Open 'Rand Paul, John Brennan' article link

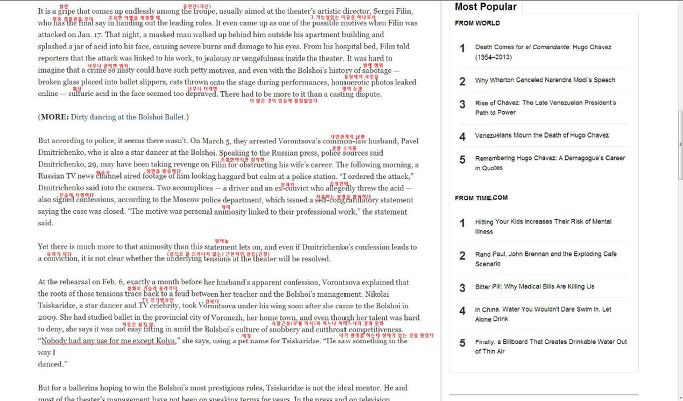545,259
